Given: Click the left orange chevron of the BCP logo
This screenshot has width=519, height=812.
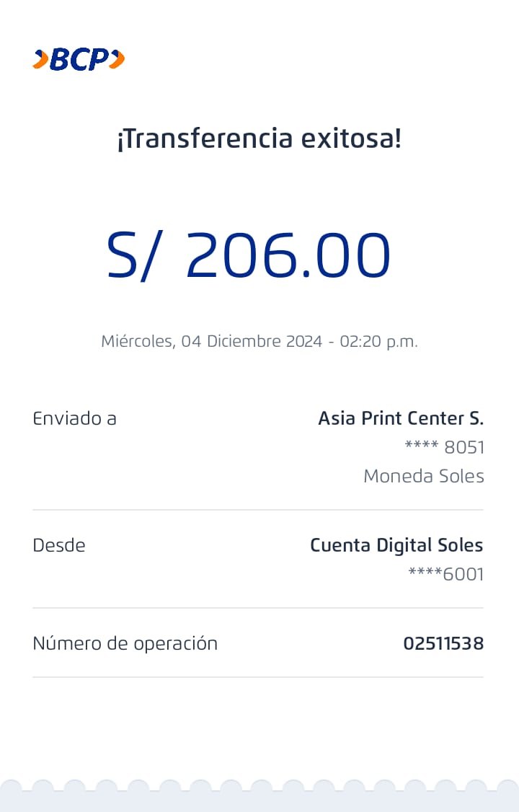Looking at the screenshot, I should point(40,59).
